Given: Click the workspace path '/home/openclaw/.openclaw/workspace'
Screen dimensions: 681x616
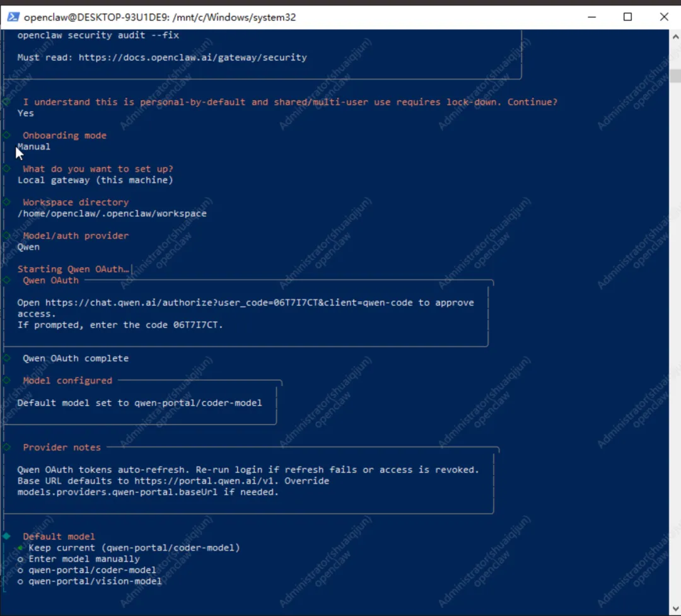Looking at the screenshot, I should [112, 214].
